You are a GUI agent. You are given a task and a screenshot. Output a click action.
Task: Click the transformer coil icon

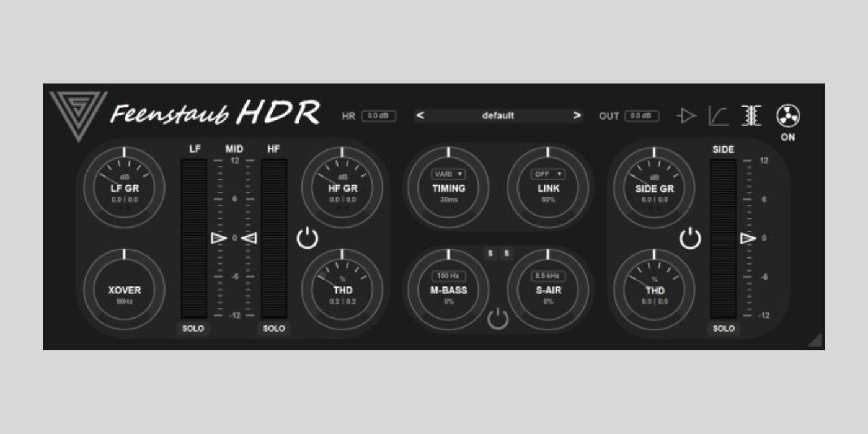[751, 116]
